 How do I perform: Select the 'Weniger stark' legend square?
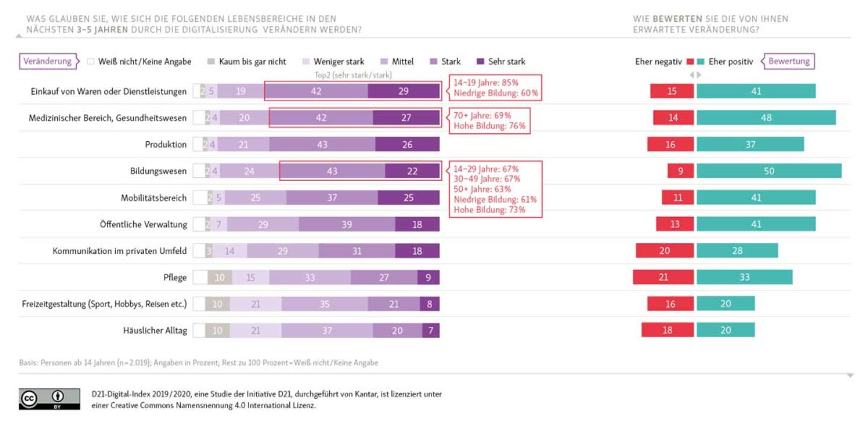point(305,62)
